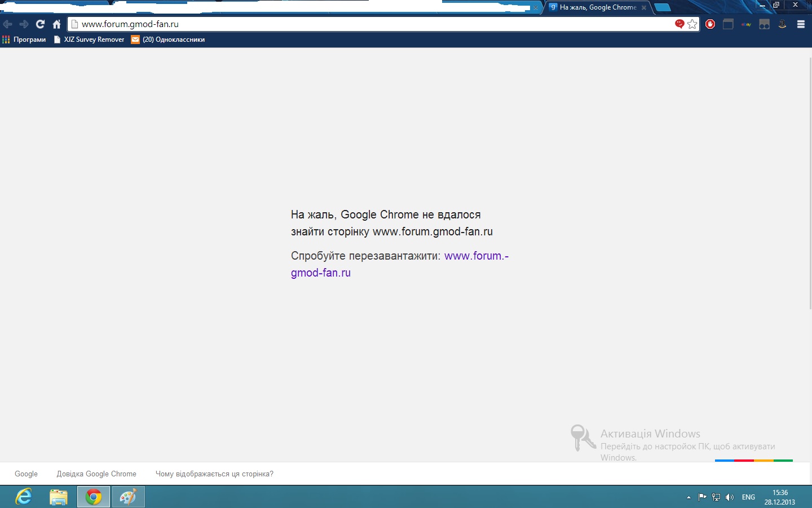Viewport: 812px width, 508px height.
Task: Open Довідка Google Chrome help link
Action: point(96,474)
